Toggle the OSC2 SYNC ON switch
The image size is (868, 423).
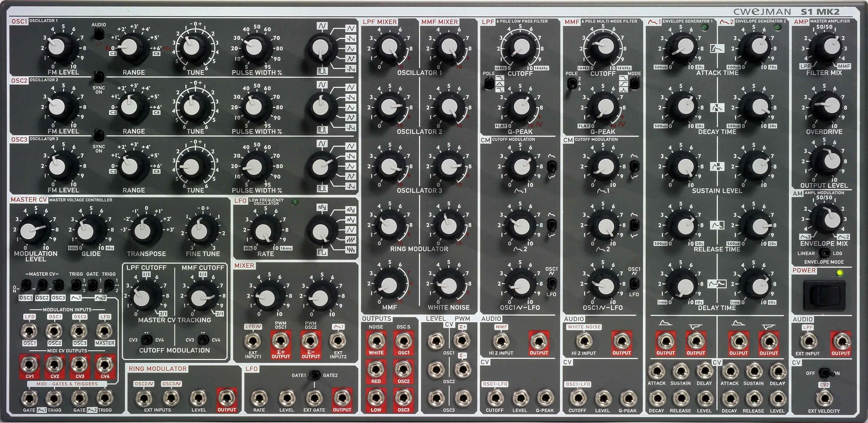[99, 76]
